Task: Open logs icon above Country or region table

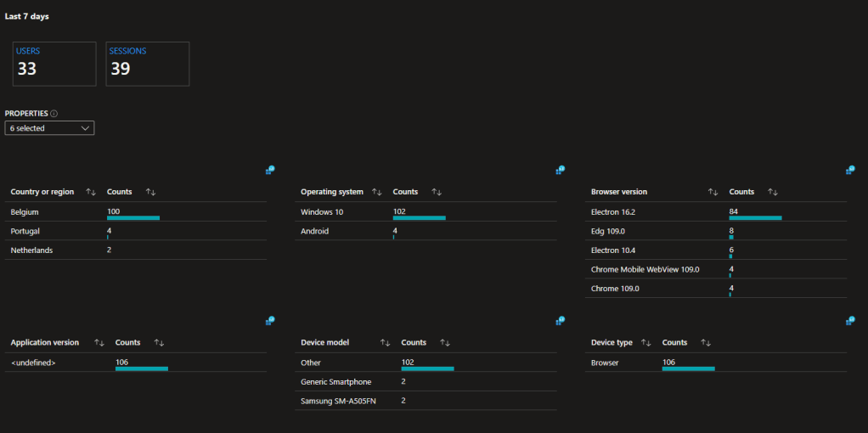Action: [270, 171]
